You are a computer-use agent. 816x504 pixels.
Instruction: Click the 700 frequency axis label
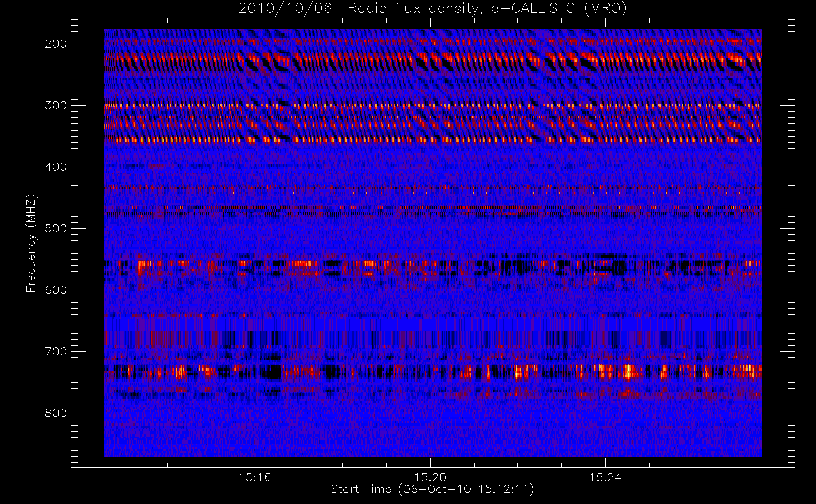pos(56,351)
